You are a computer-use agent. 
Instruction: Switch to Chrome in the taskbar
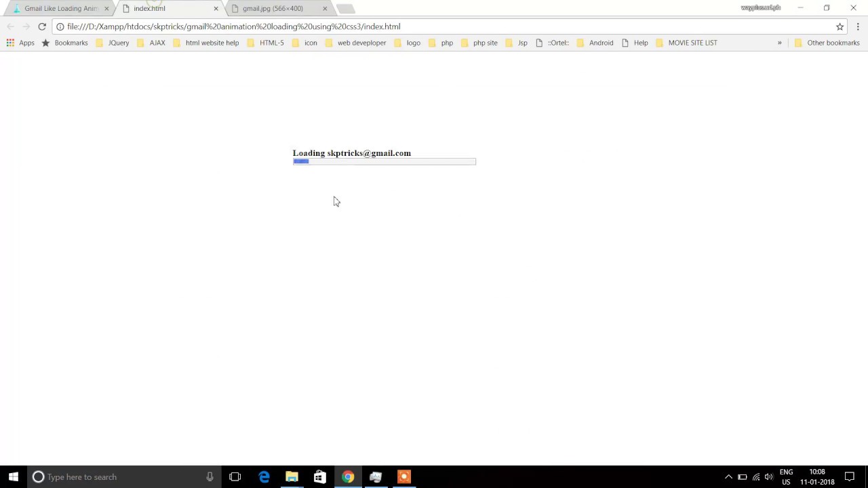348,476
